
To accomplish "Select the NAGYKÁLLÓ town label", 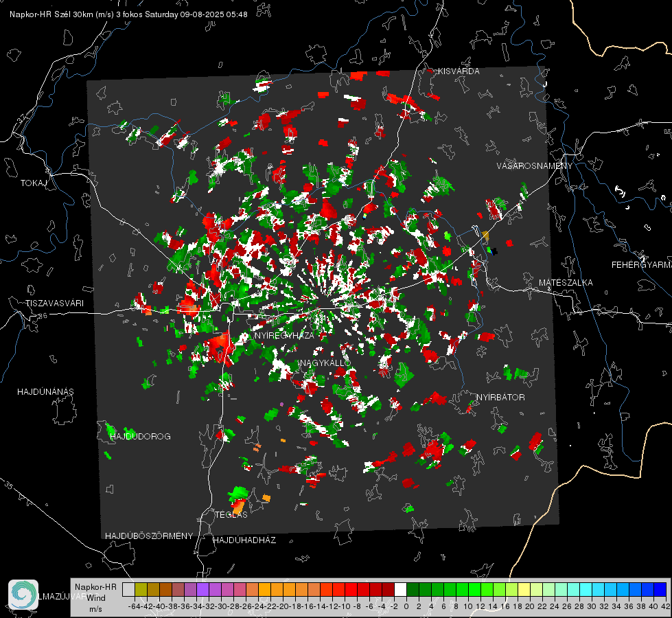I will (x=325, y=363).
